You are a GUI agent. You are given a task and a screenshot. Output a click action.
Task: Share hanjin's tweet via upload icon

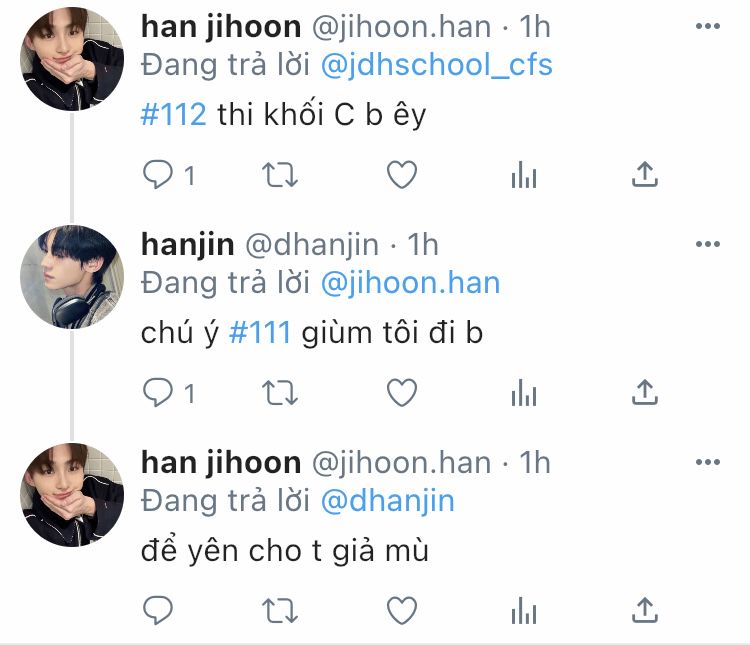[x=645, y=392]
